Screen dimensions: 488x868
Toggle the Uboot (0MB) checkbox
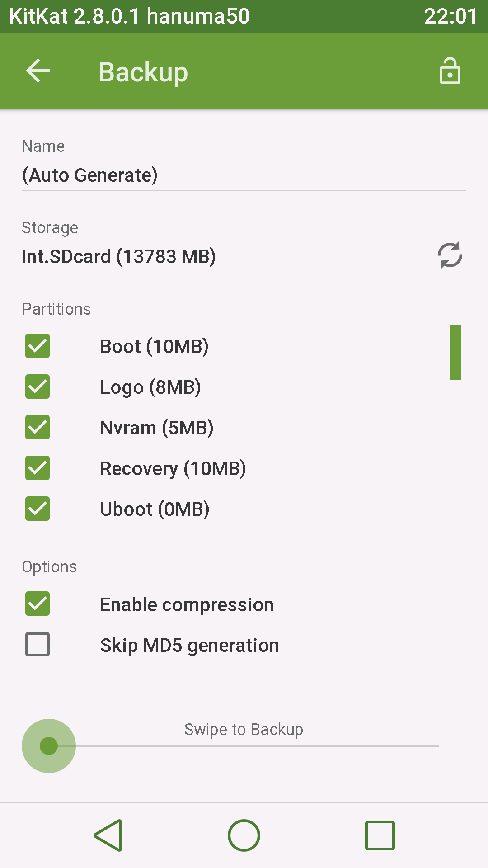(x=38, y=509)
